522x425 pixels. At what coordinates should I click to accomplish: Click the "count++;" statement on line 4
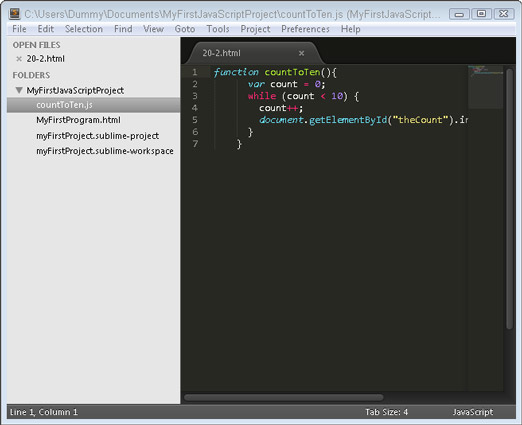point(281,108)
